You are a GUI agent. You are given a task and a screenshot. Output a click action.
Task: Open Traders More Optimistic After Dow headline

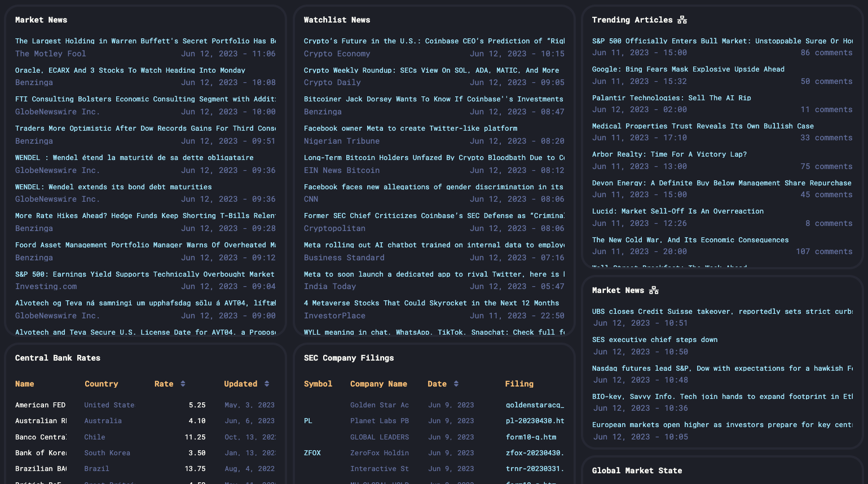(x=146, y=128)
